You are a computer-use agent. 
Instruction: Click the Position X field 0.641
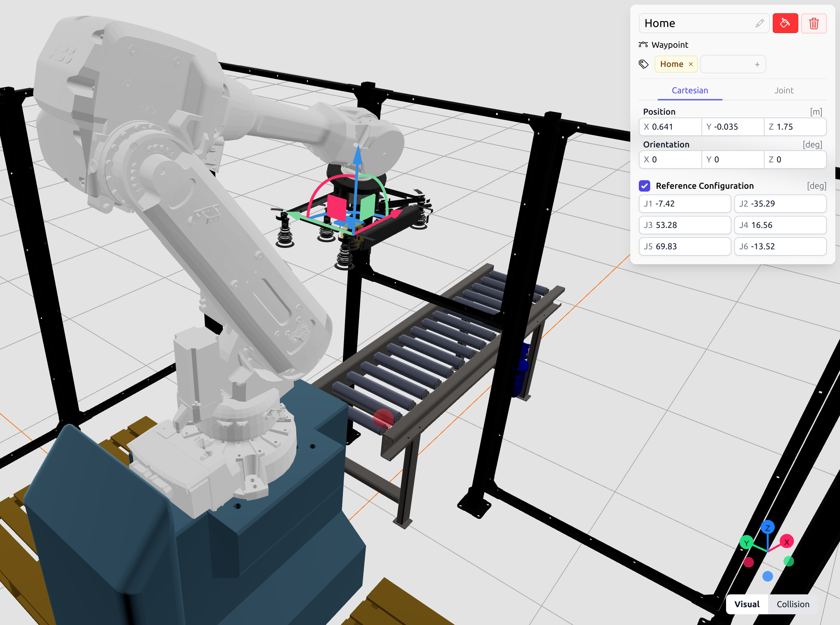coord(670,127)
